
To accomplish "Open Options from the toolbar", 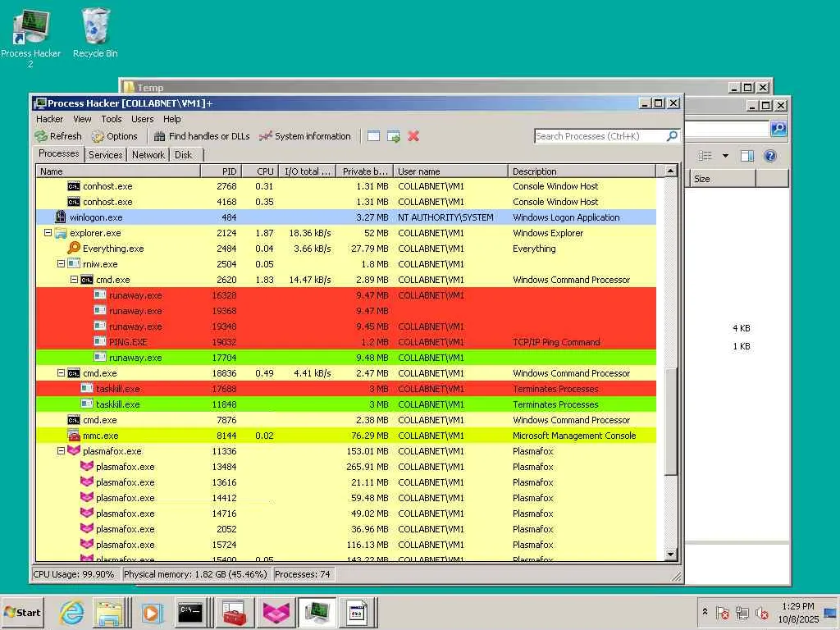I will [115, 136].
